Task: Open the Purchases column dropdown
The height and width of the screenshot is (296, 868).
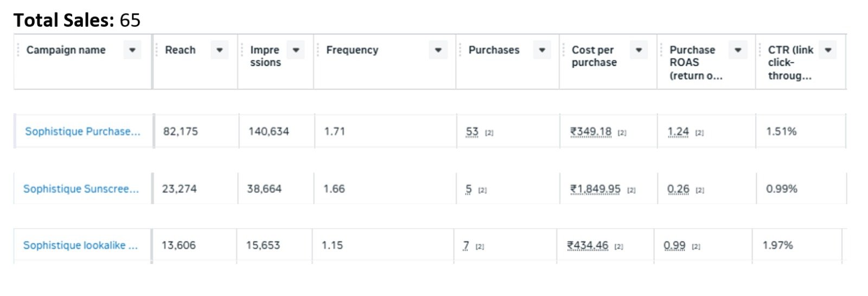Action: 542,50
